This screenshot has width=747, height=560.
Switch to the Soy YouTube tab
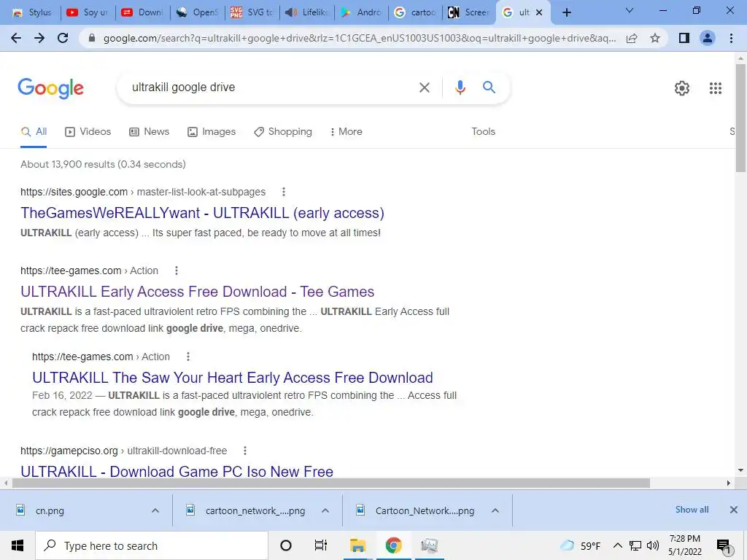pyautogui.click(x=88, y=12)
